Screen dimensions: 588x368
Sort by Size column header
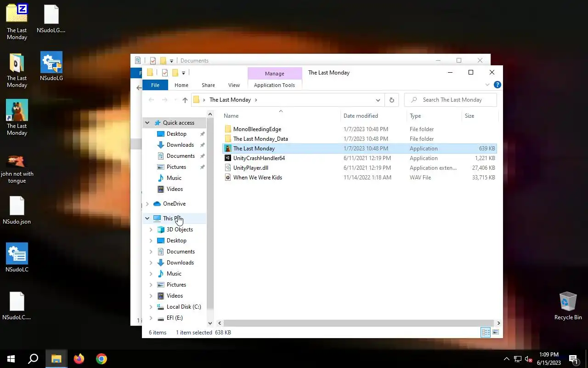tap(480, 116)
